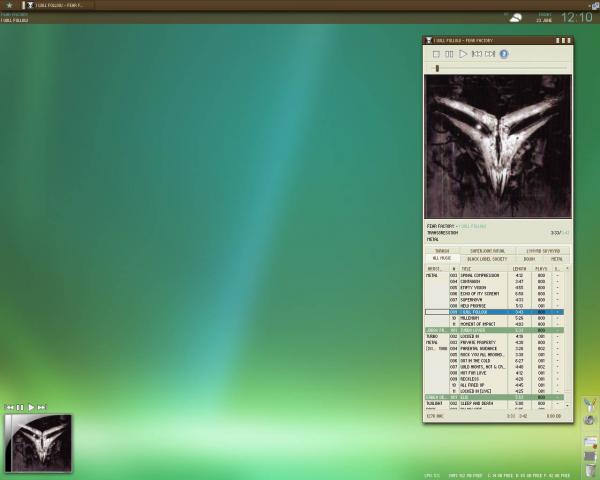Image resolution: width=600 pixels, height=480 pixels.
Task: Sort the playlist by the Plays column header
Action: click(x=541, y=269)
